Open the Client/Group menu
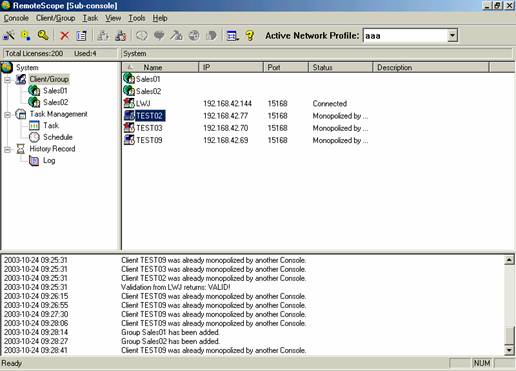Screen dimensions: 516x371 [55, 18]
